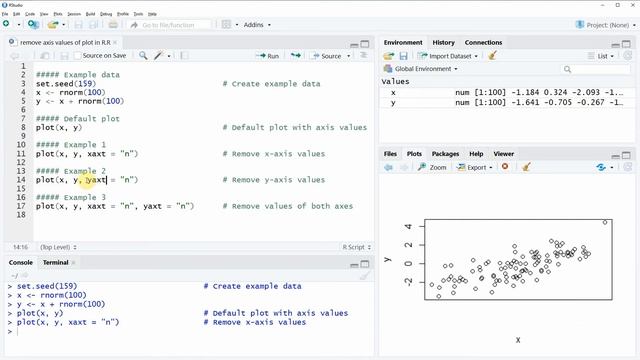Open the Source button dropdown arrow
This screenshot has width=640, height=360.
click(x=349, y=56)
